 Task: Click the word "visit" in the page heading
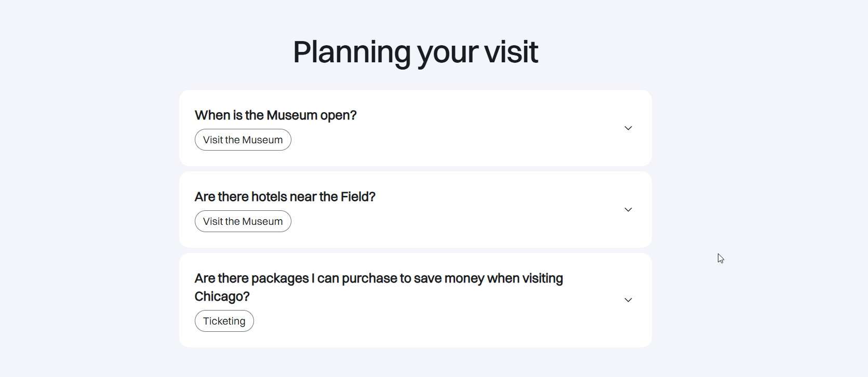coord(511,52)
